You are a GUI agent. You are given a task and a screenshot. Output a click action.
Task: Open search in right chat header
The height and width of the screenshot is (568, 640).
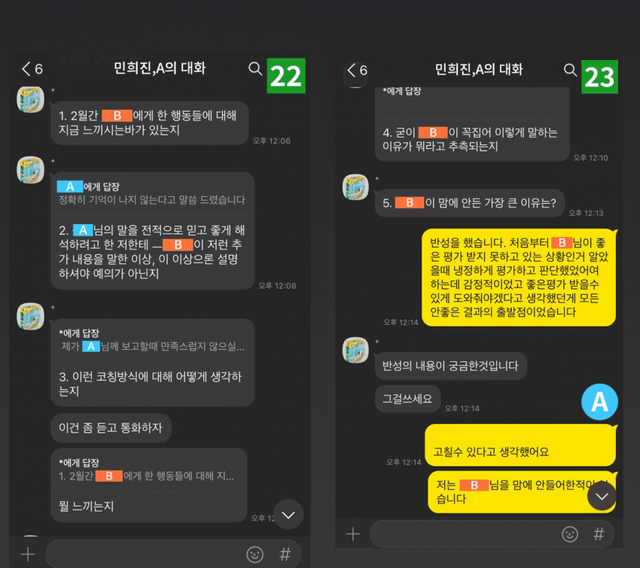(x=570, y=70)
